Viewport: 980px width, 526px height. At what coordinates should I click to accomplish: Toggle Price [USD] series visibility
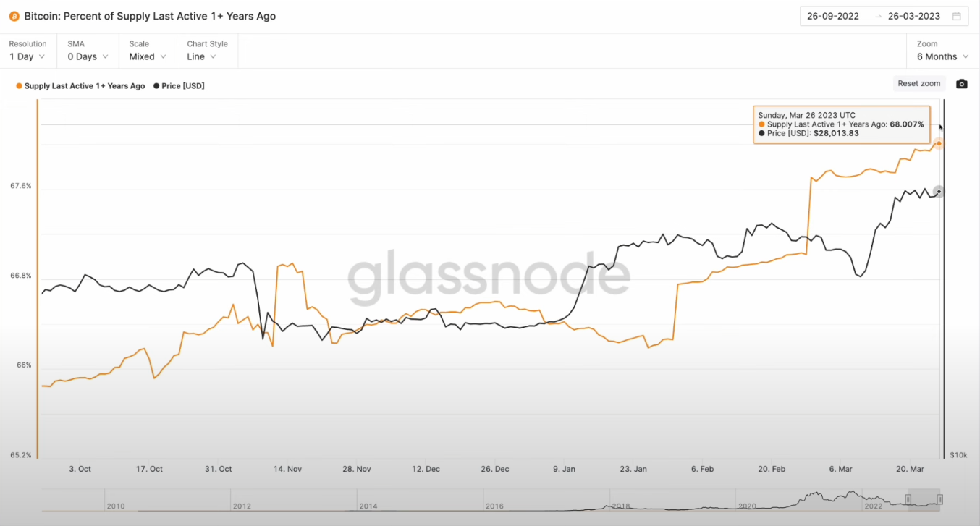click(x=183, y=86)
